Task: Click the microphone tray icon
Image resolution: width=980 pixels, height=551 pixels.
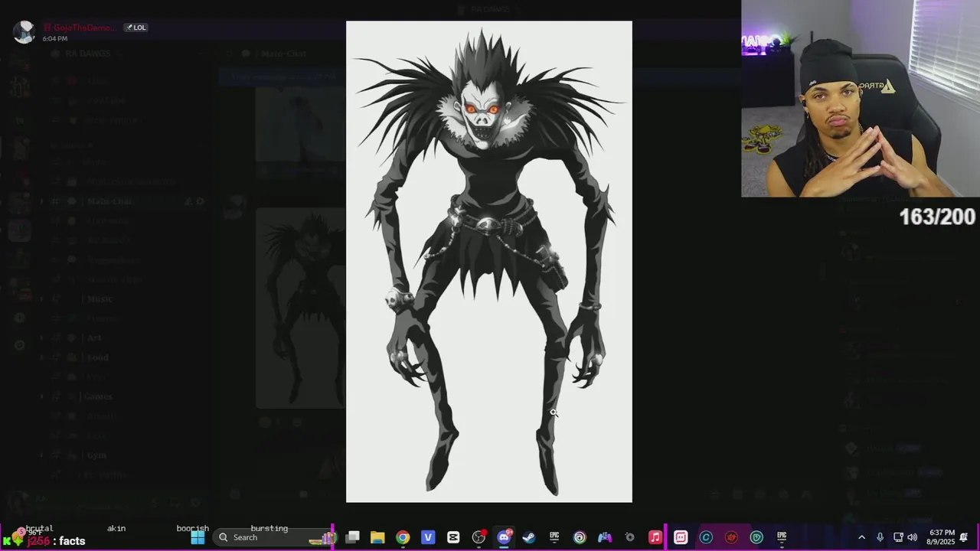Action: pos(880,537)
